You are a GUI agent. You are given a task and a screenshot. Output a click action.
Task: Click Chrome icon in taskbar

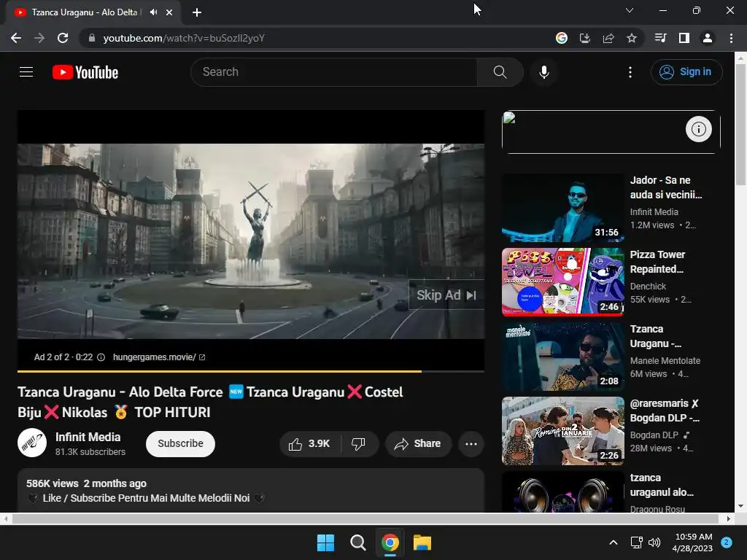coord(390,542)
